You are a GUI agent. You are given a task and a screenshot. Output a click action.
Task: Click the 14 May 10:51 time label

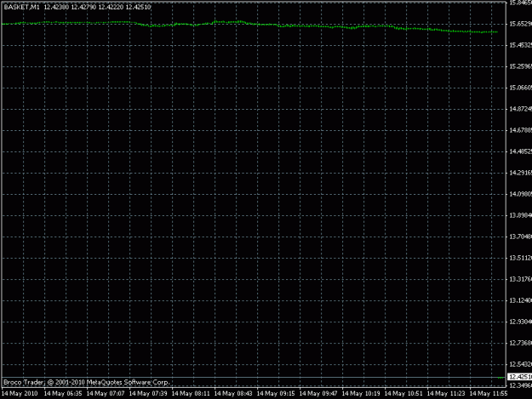(403, 394)
